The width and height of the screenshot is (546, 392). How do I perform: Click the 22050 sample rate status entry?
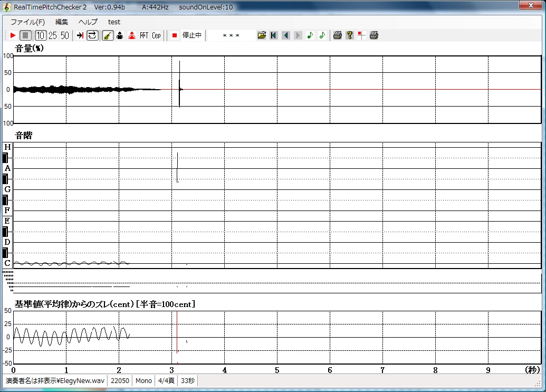(120, 381)
